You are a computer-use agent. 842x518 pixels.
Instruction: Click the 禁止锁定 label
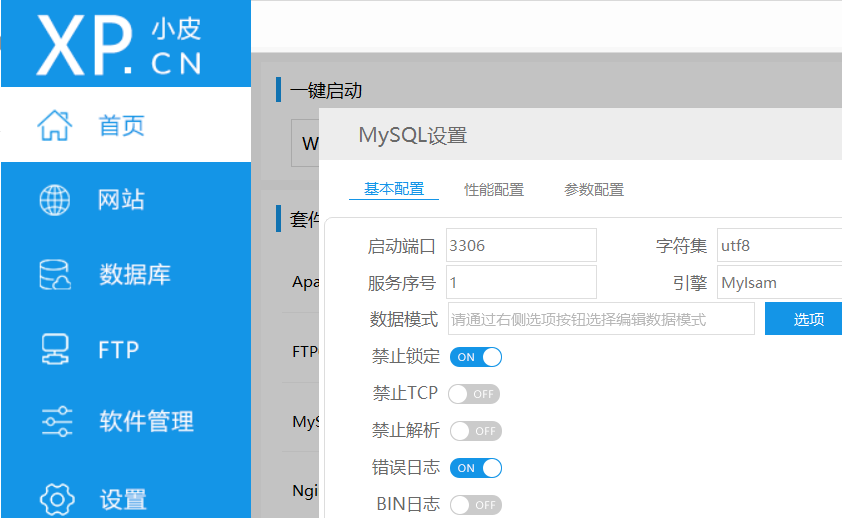(x=405, y=356)
